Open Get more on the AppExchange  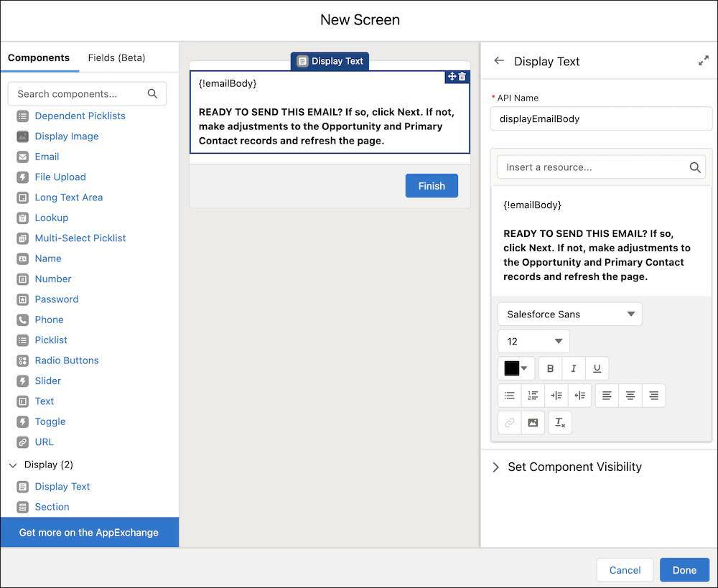[90, 532]
